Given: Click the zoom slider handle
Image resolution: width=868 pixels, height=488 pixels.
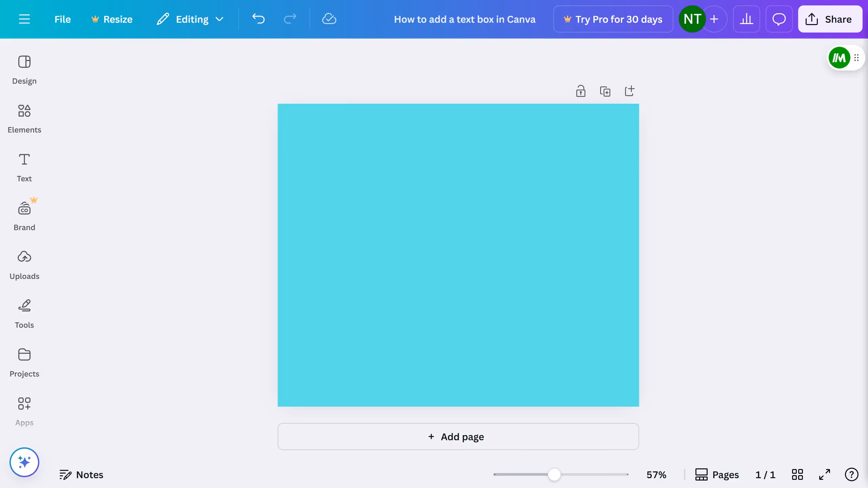Looking at the screenshot, I should point(554,474).
